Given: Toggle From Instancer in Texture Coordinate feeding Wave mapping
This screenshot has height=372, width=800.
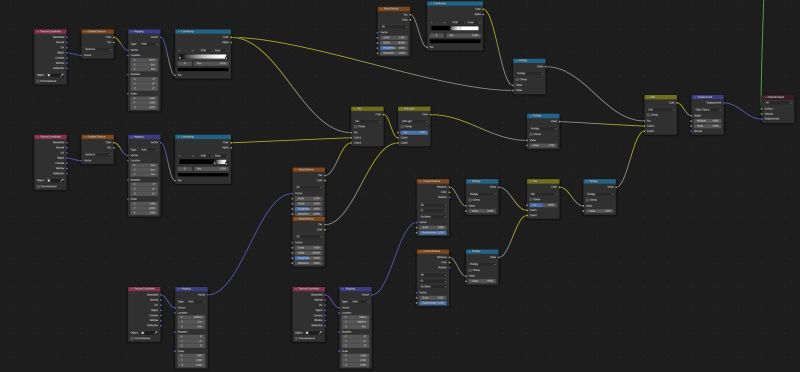Looking at the screenshot, I should point(133,338).
